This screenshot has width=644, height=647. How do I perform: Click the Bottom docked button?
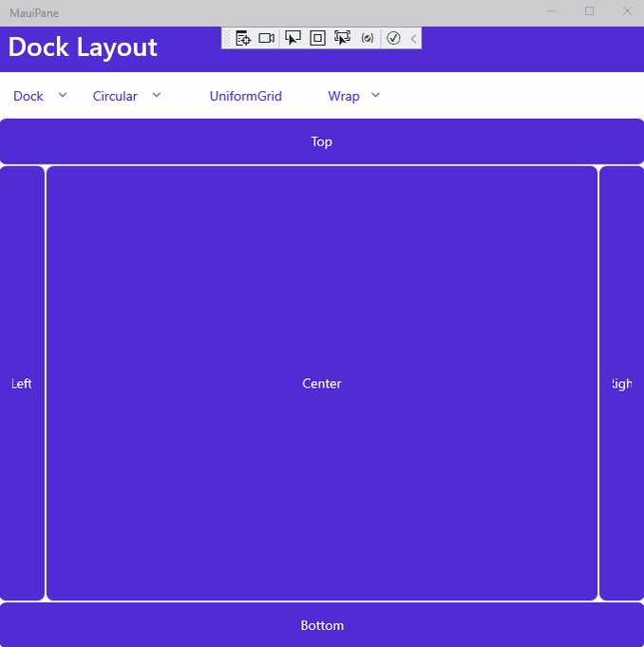[x=322, y=625]
